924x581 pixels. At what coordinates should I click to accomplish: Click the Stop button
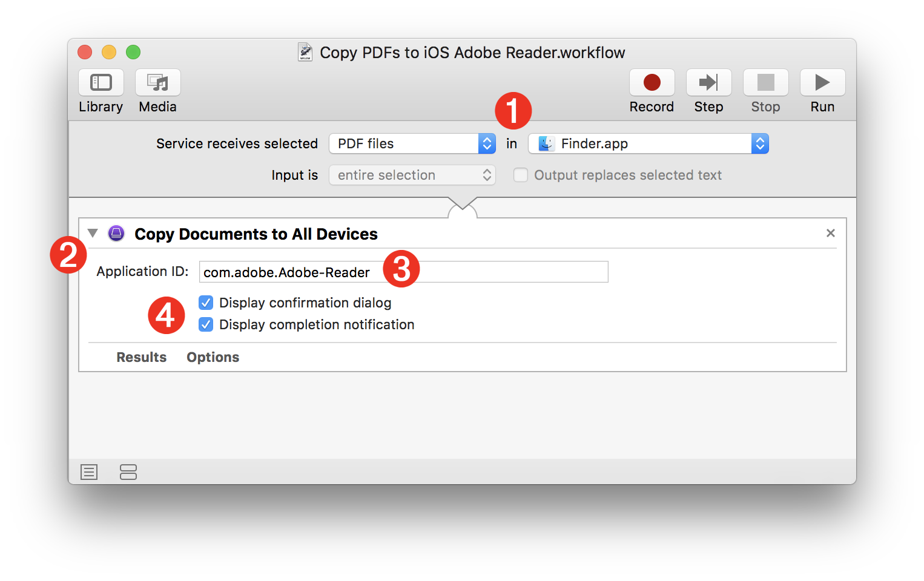point(766,82)
